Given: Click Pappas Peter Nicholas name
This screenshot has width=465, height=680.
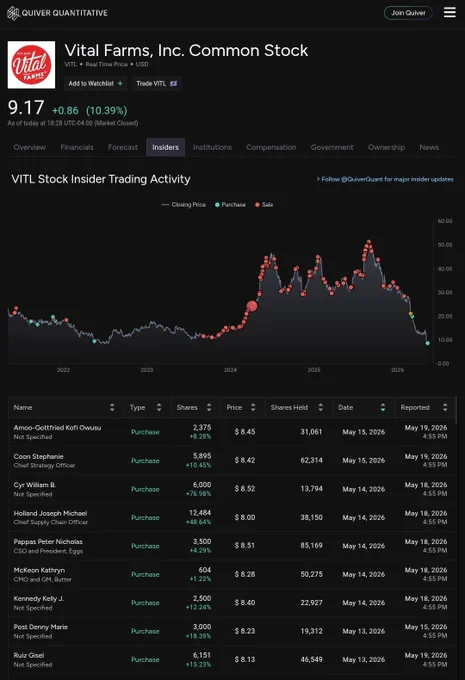Looking at the screenshot, I should pos(48,542).
